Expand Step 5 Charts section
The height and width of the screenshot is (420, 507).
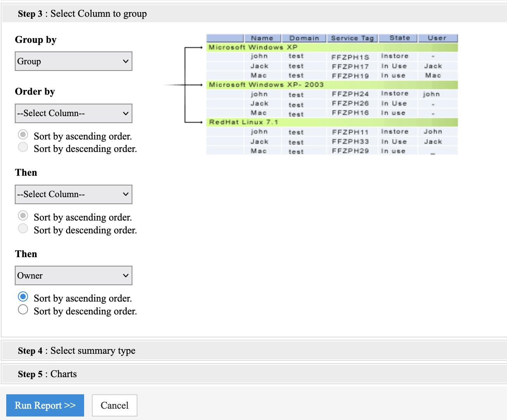click(x=255, y=374)
